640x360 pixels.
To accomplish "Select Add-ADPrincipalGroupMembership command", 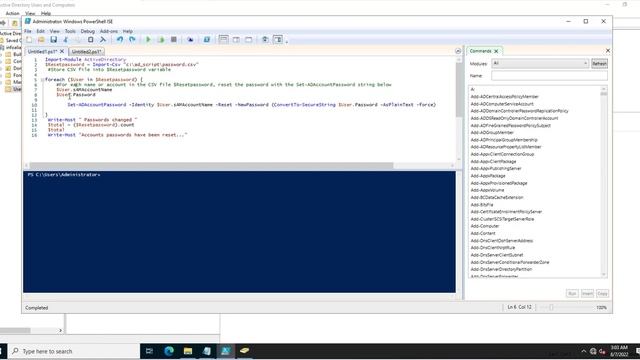I will (504, 140).
